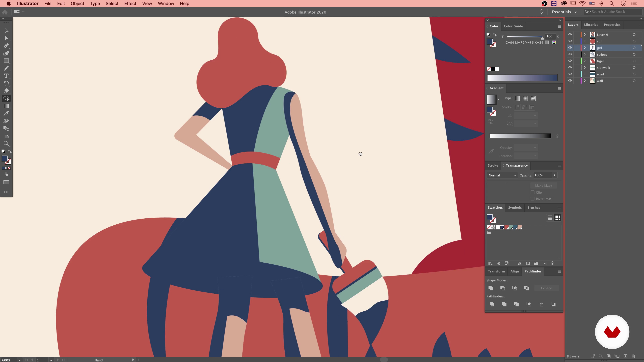
Task: Enable the Clip checkbox
Action: pyautogui.click(x=532, y=192)
